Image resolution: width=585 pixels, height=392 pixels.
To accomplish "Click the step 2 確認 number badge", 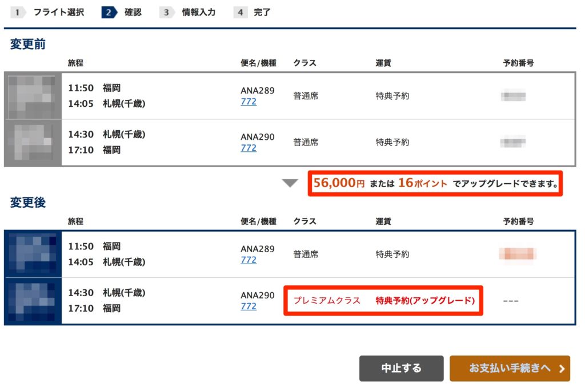I will (109, 13).
